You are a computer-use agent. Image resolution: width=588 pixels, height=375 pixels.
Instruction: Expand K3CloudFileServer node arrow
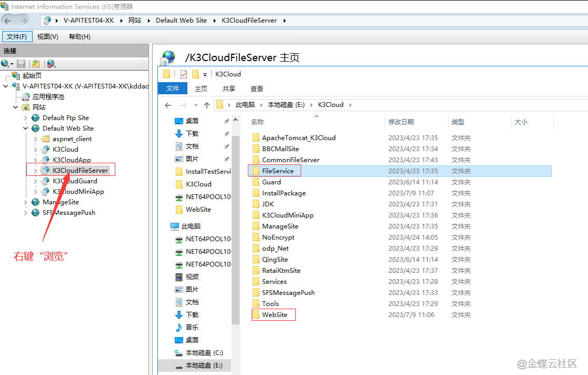click(36, 171)
